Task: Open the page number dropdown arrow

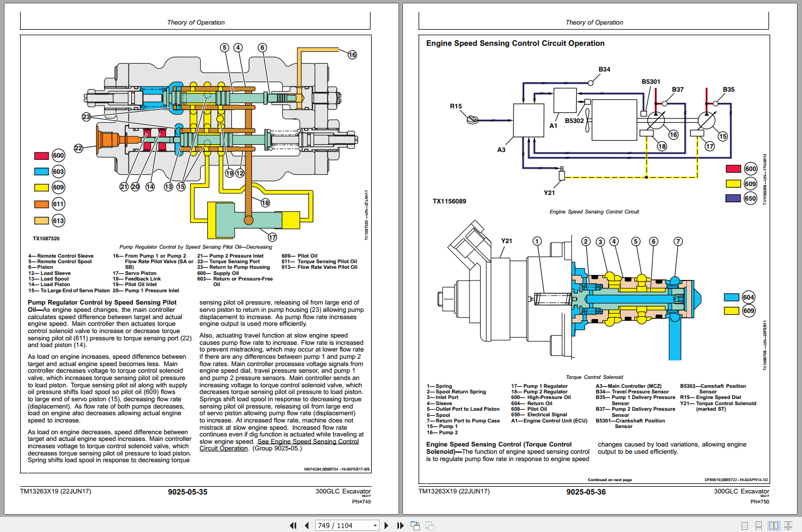Action: coord(376,525)
